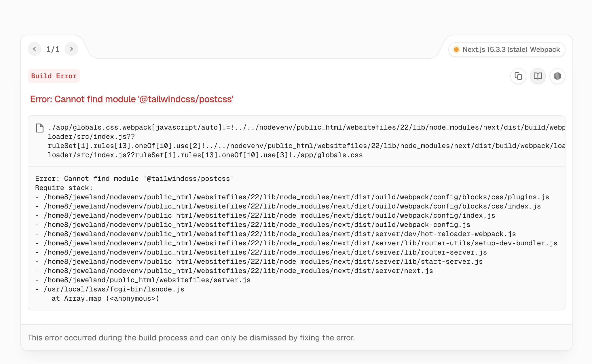Image resolution: width=592 pixels, height=364 pixels.
Task: Click the orange stale status dot
Action: [x=456, y=50]
